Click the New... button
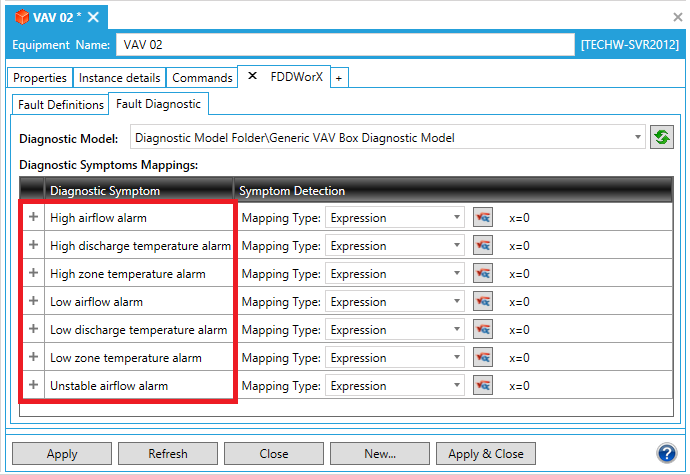This screenshot has height=475, width=690. click(380, 454)
